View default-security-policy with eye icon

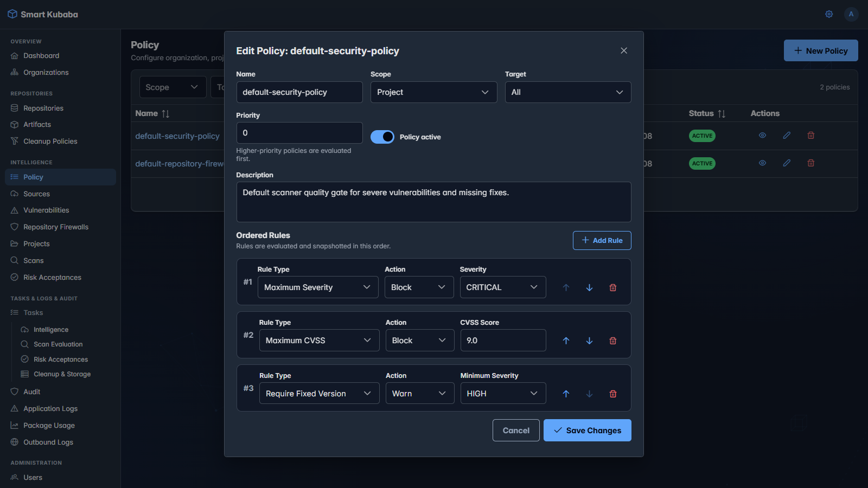click(762, 136)
